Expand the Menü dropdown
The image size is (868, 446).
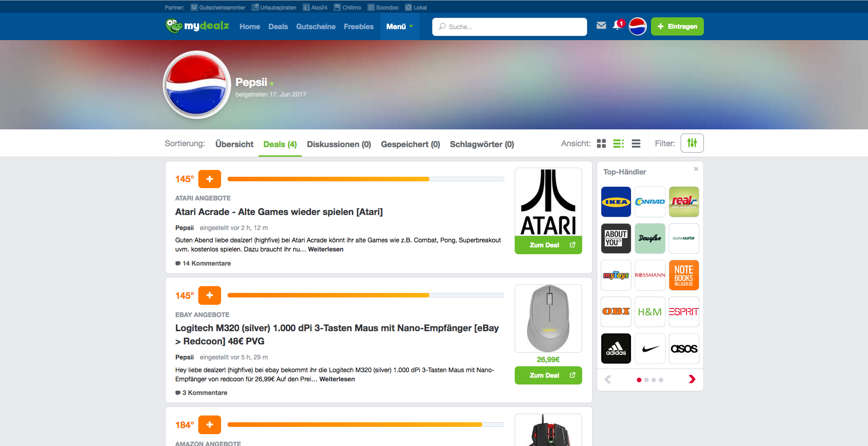pyautogui.click(x=400, y=26)
